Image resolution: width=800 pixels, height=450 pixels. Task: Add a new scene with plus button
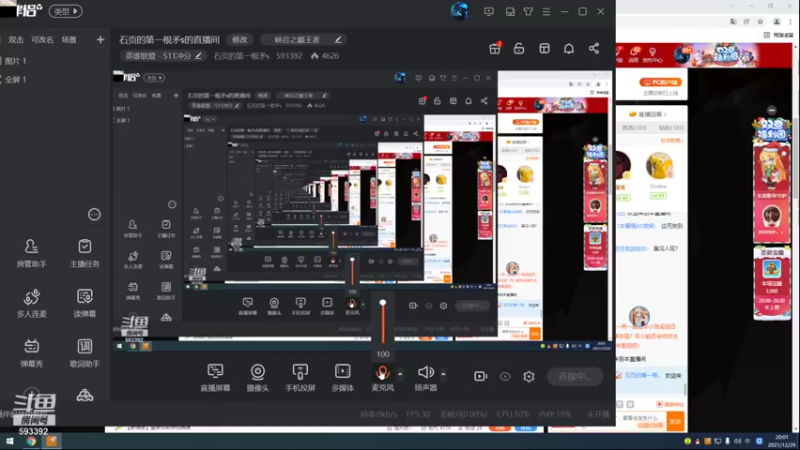coord(100,39)
